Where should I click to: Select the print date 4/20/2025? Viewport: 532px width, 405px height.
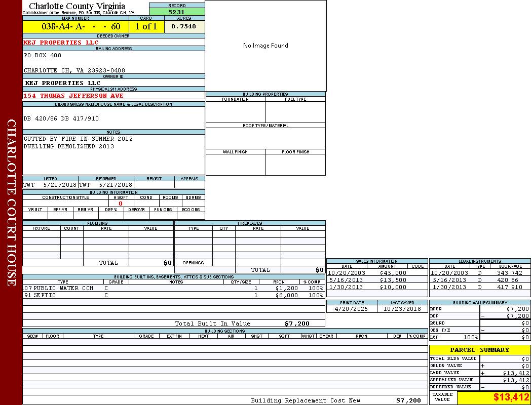pyautogui.click(x=352, y=309)
